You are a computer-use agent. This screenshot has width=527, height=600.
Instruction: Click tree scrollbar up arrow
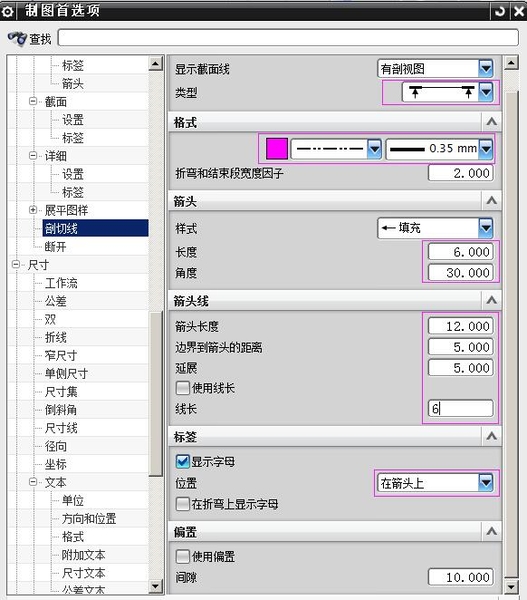pyautogui.click(x=155, y=63)
